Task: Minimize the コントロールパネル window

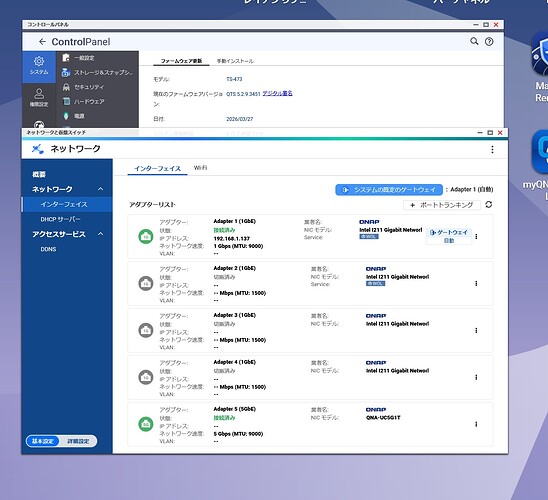Action: coord(476,25)
